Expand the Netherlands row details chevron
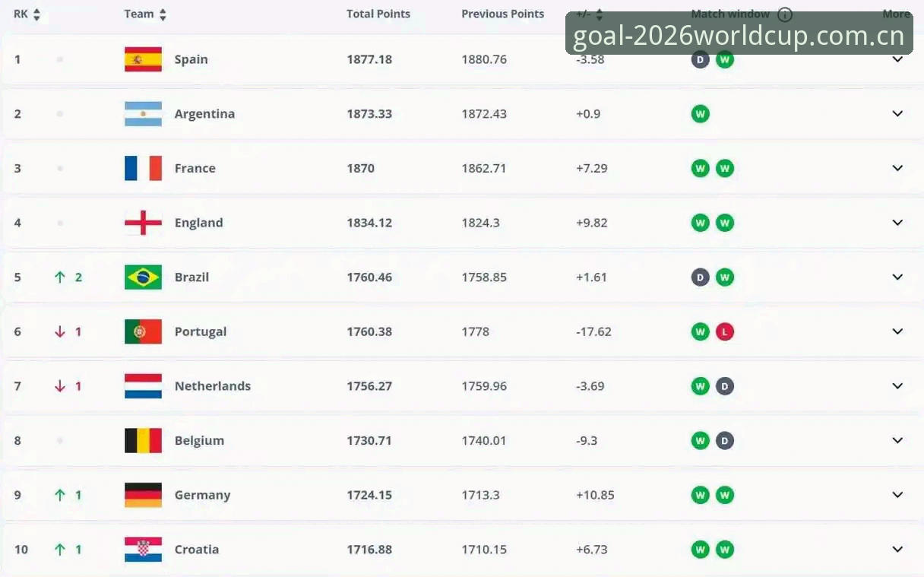This screenshot has width=924, height=577. pyautogui.click(x=897, y=386)
